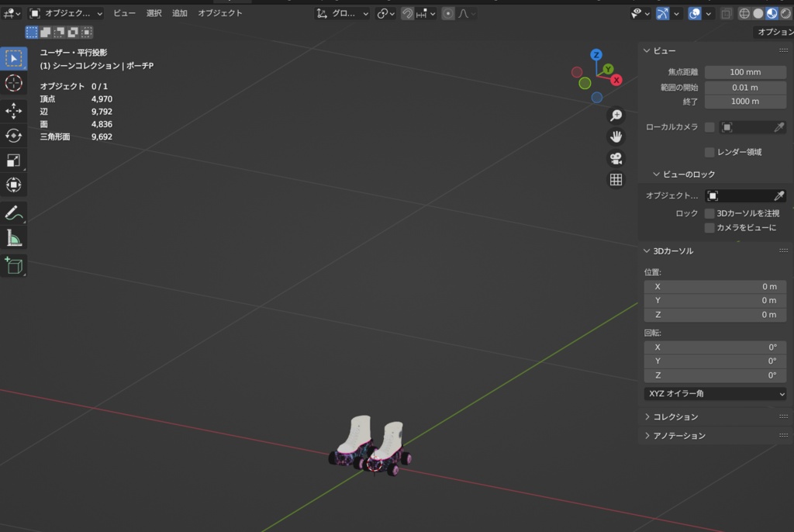Image resolution: width=794 pixels, height=532 pixels.
Task: Click the 3D cursor rotation Z field
Action: [x=715, y=375]
